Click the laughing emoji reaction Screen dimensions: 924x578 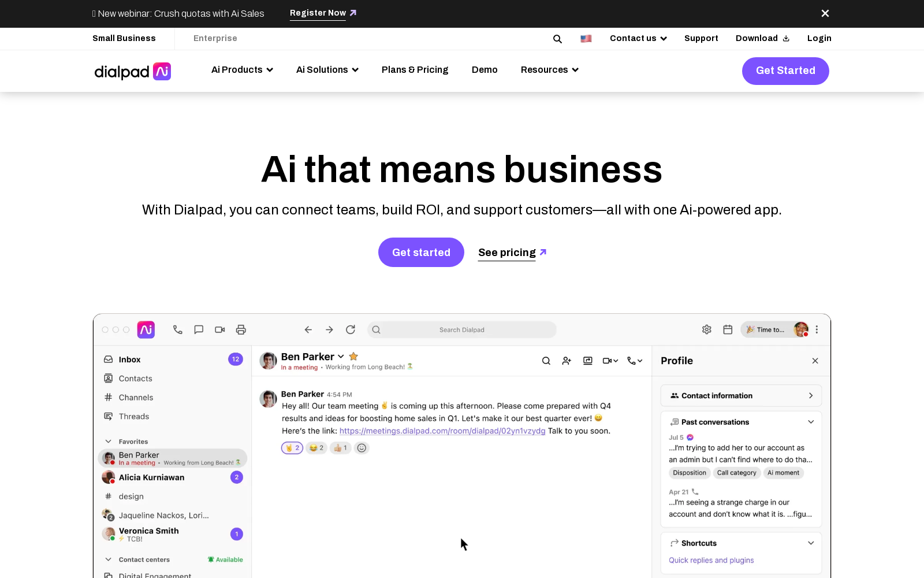[316, 448]
